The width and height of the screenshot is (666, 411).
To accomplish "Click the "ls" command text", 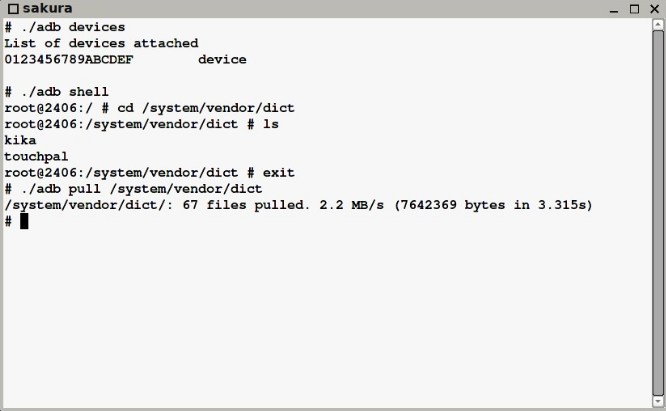I will click(271, 124).
